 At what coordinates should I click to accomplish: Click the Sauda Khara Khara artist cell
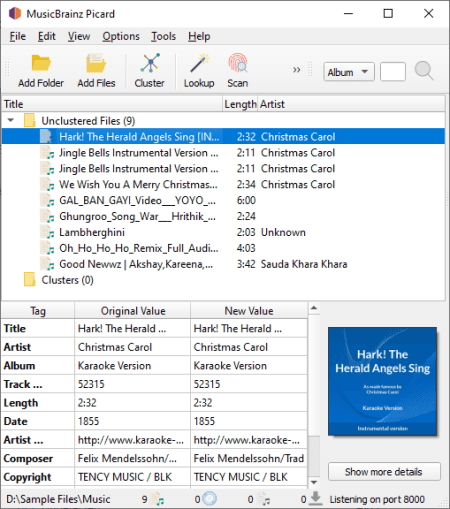click(304, 264)
